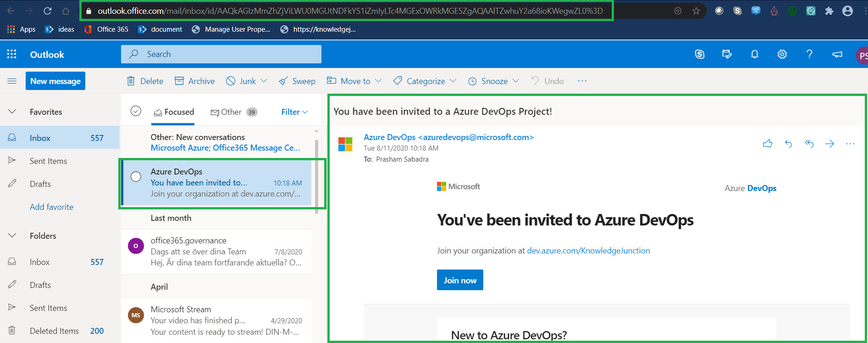Open Sent Items under Folders
This screenshot has width=868, height=343.
tap(60, 308)
